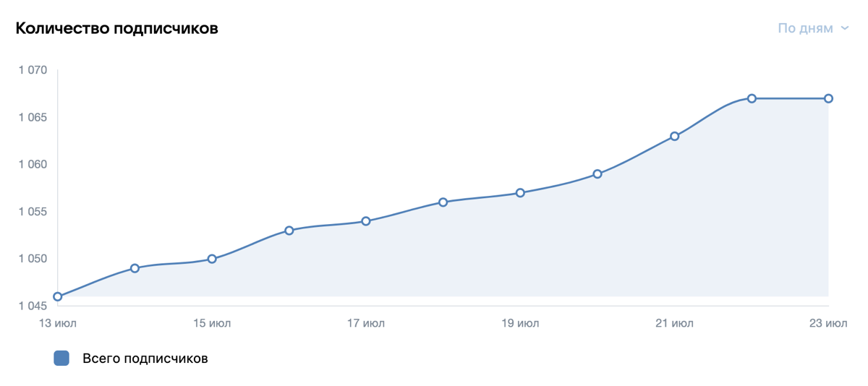This screenshot has width=868, height=386.
Task: Select the data point for 19 июл
Action: pos(520,193)
